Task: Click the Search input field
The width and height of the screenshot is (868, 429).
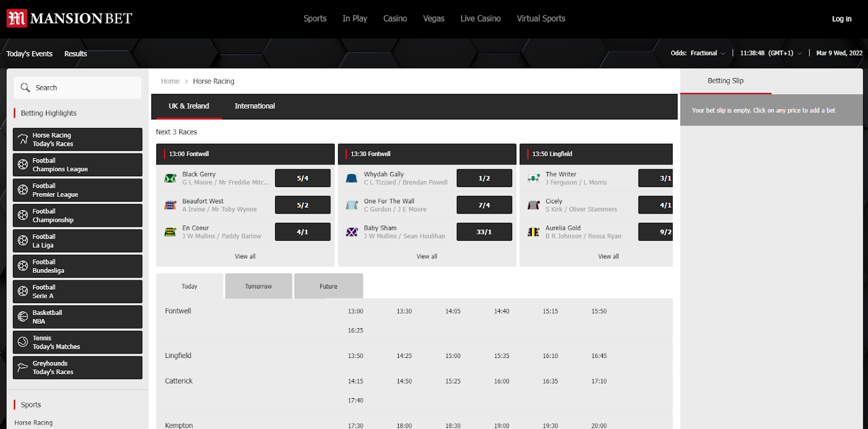Action: [x=78, y=87]
